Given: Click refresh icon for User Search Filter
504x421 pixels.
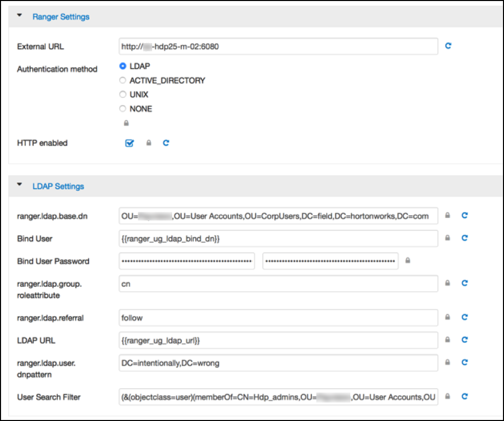Looking at the screenshot, I should coord(465,396).
